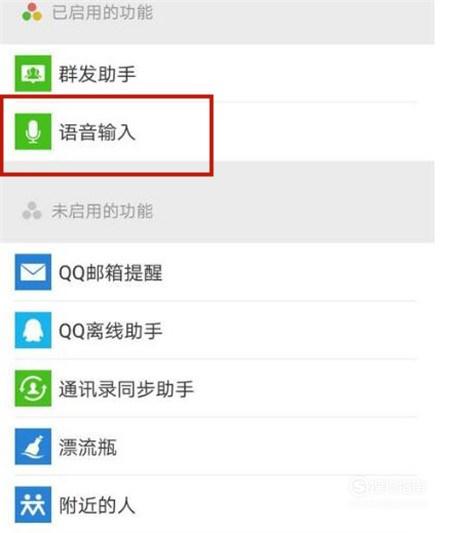Screen dimensions: 450x533
Task: Select the QQ离线助手 text label
Action: tap(110, 331)
